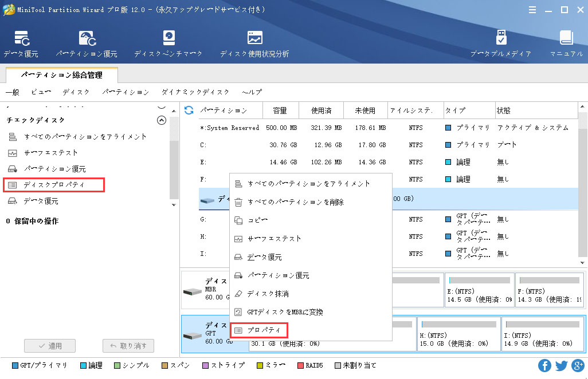588x379 pixels.
Task: Collapse the チェックディスク section
Action: 162,120
